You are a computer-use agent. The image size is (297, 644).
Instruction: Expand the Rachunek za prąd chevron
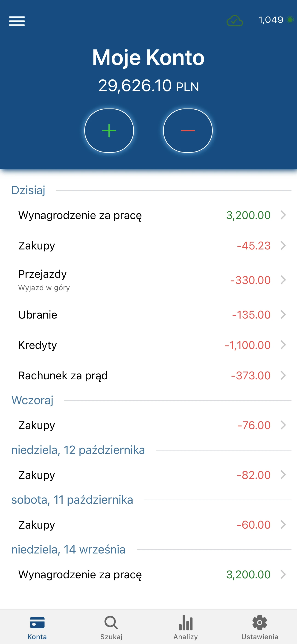point(283,375)
